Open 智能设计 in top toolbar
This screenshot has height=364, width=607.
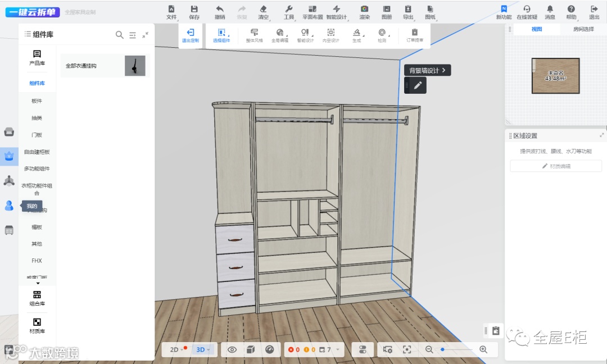tap(337, 12)
